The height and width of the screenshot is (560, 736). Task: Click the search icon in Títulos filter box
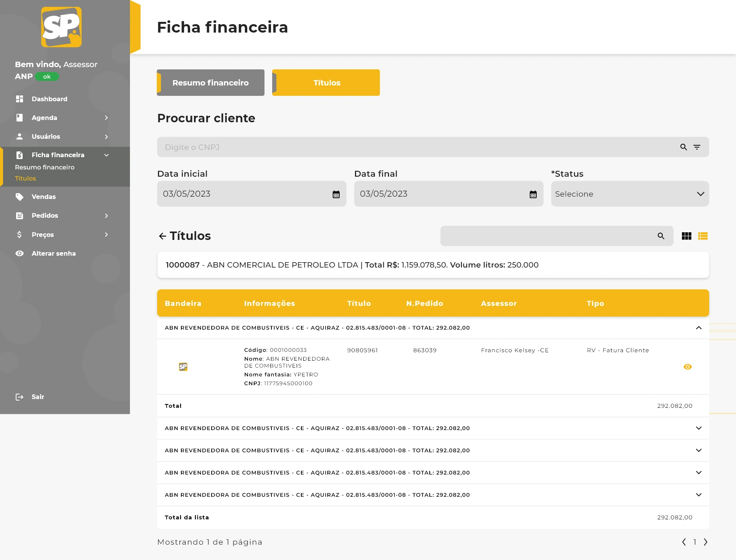pyautogui.click(x=661, y=236)
